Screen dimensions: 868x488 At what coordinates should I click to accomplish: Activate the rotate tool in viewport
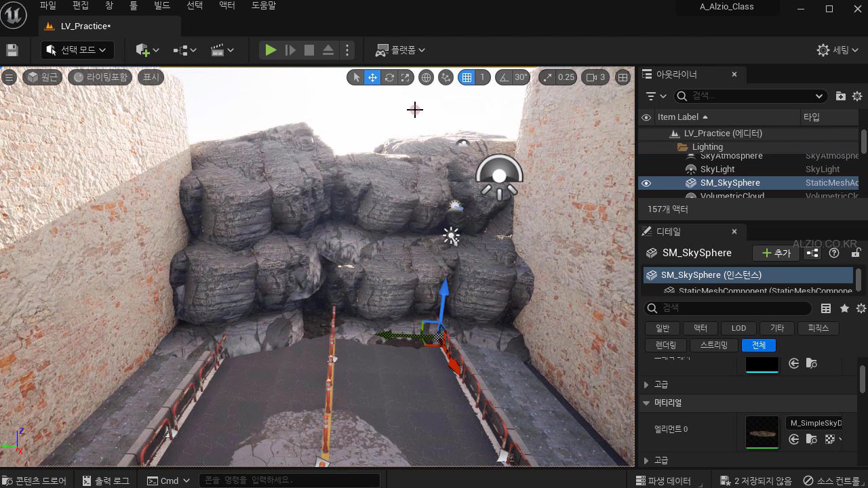click(x=389, y=77)
